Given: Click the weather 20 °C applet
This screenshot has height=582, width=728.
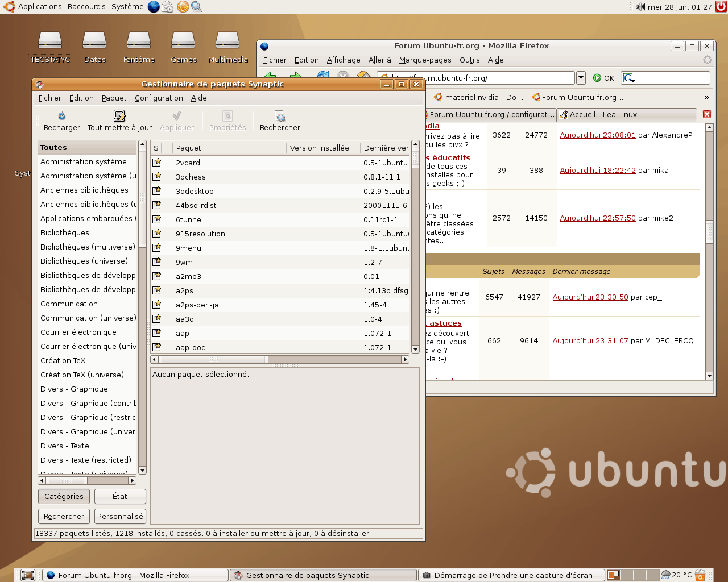Looking at the screenshot, I should coord(676,575).
